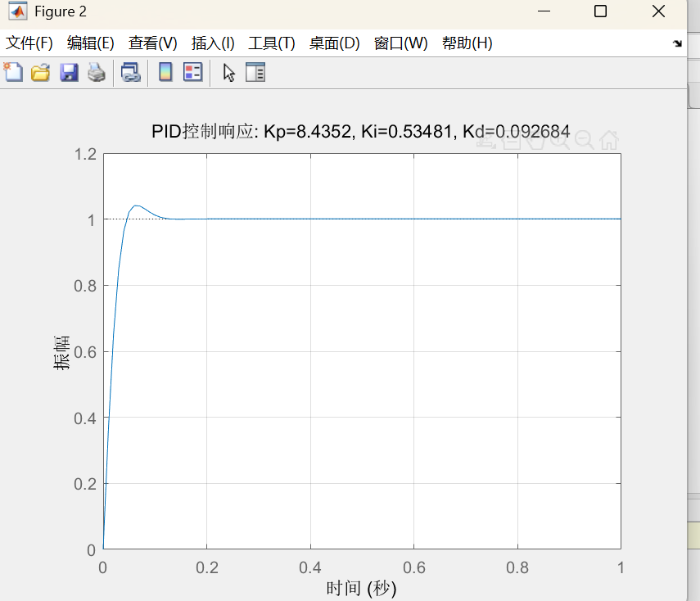Viewport: 700px width, 601px height.
Task: Click the Open File folder icon
Action: 41,72
